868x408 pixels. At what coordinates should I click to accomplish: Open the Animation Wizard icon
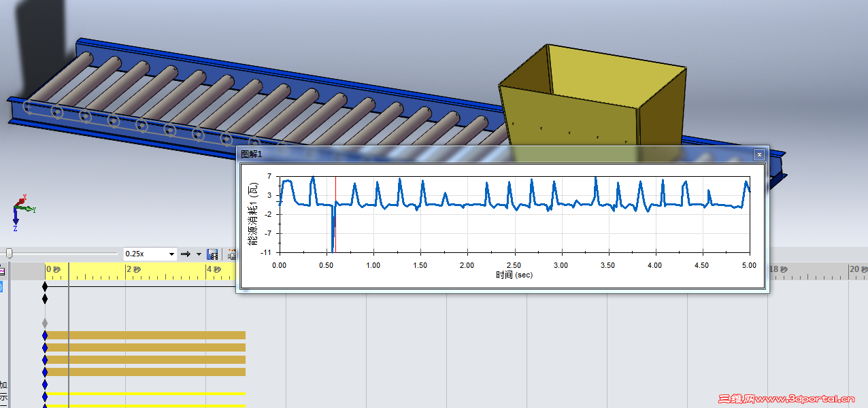click(x=232, y=254)
